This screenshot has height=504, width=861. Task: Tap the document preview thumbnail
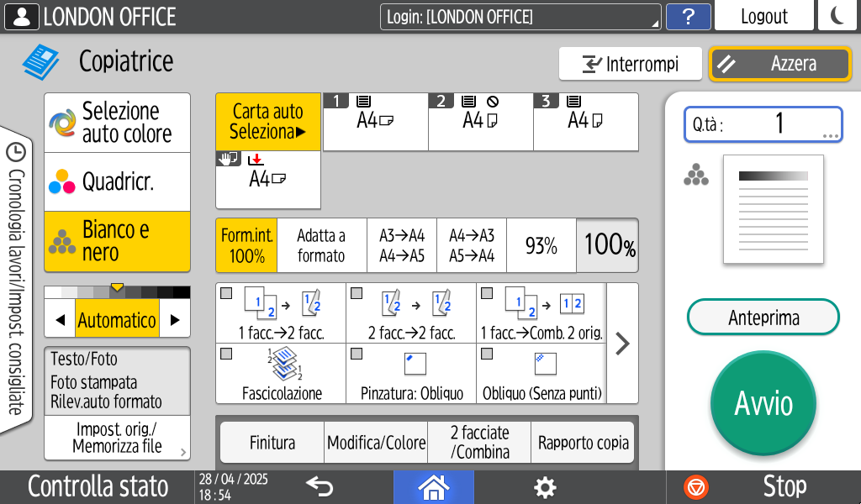pyautogui.click(x=774, y=209)
